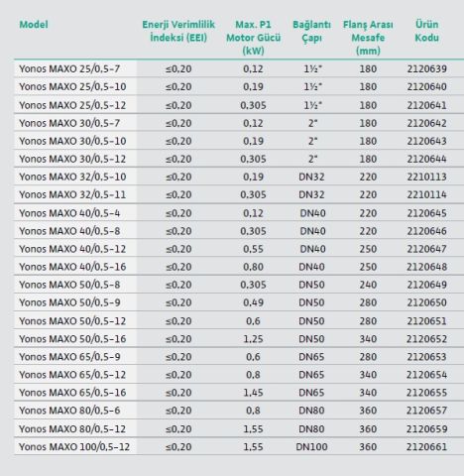464x476 pixels.
Task: Click the DN100 connection diameter cell
Action: pos(311,447)
